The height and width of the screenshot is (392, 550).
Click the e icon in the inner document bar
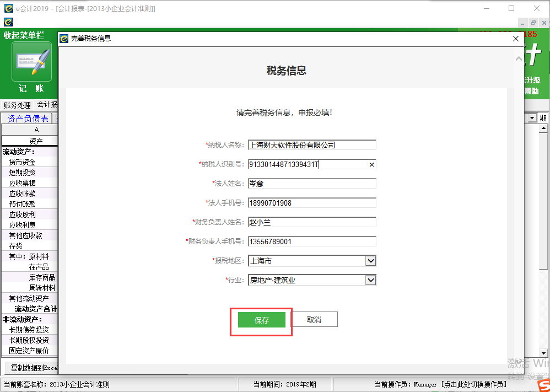pos(8,22)
